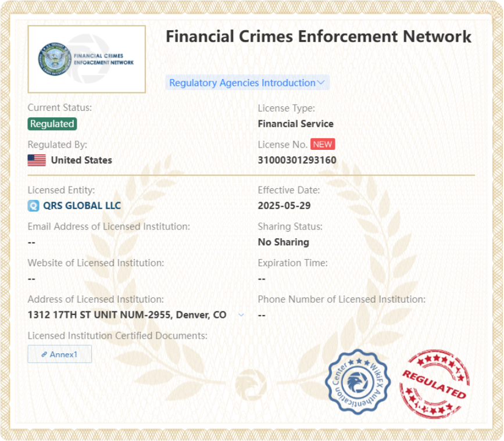Click the United States regulator name

[x=81, y=160]
